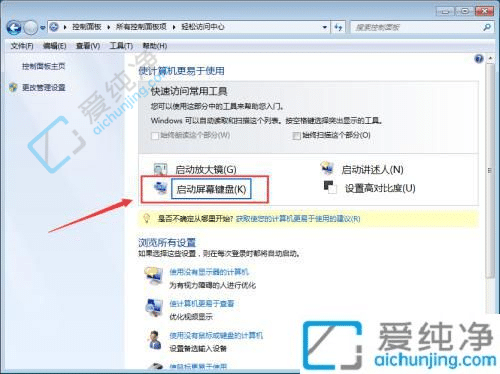Click the lightbulb tip icon
The image size is (500, 374).
point(146,218)
